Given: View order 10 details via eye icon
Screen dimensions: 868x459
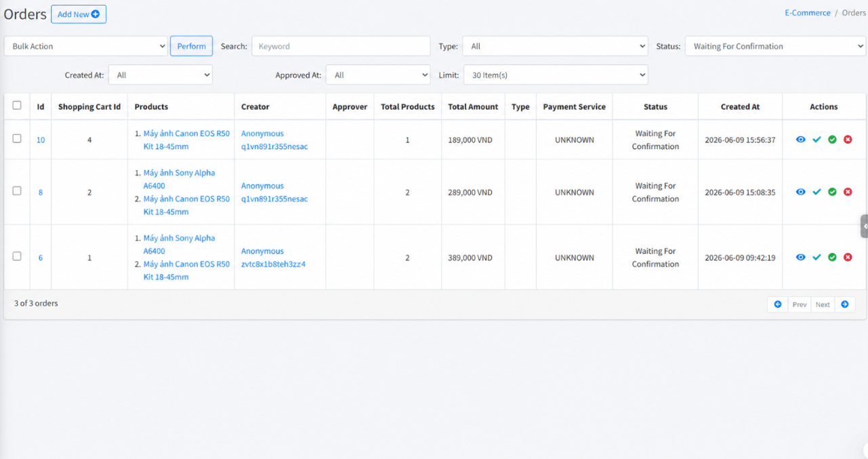Looking at the screenshot, I should coord(801,140).
